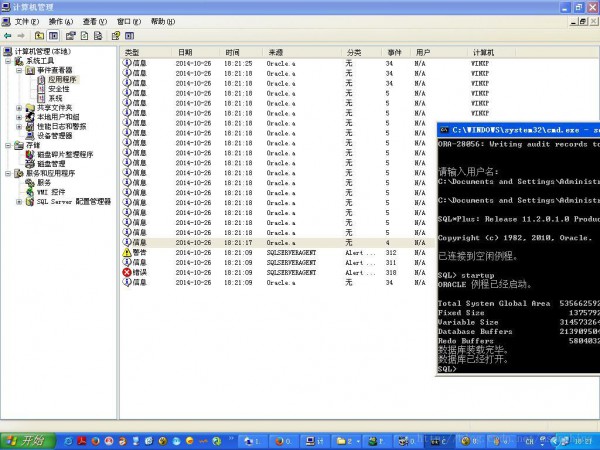Click the taskbar clock showing 18:21
600x450 pixels.
[x=583, y=441]
